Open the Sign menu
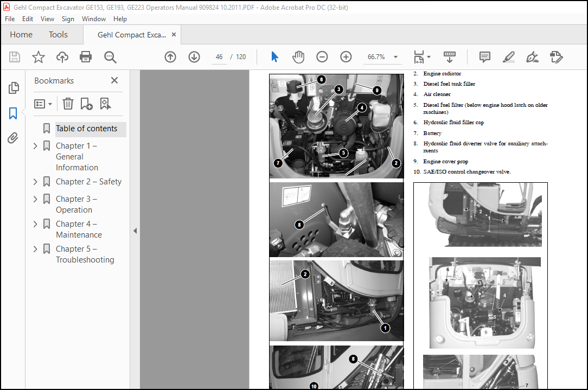The height and width of the screenshot is (390, 588). coord(68,19)
